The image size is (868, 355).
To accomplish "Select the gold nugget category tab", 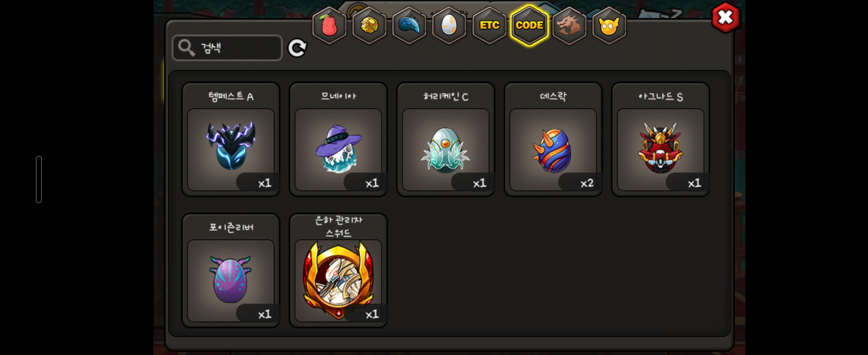I will [369, 26].
